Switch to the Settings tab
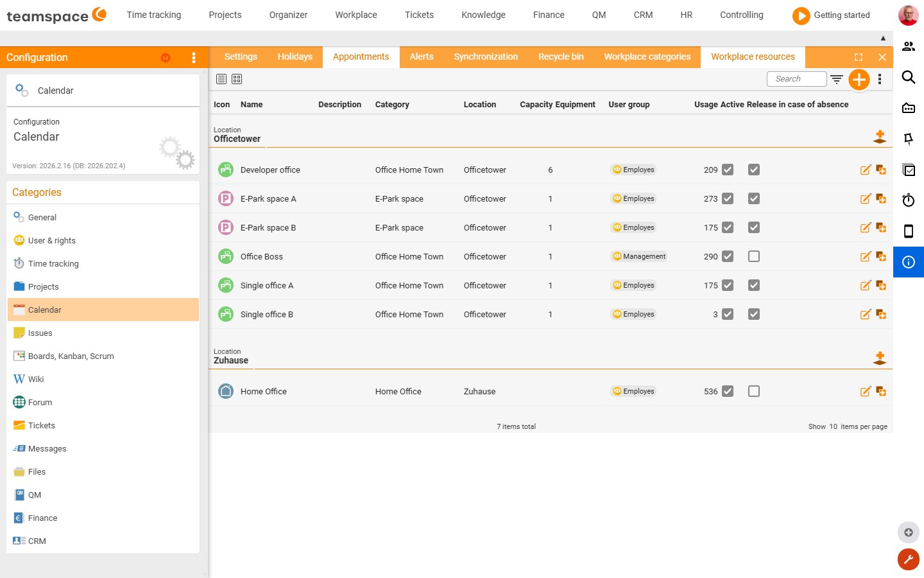The height and width of the screenshot is (578, 924). pos(241,57)
